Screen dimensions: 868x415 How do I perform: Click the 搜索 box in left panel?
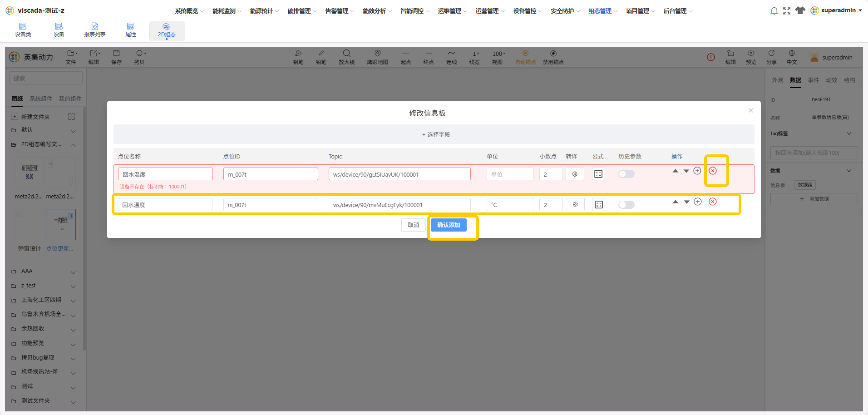tap(46, 78)
